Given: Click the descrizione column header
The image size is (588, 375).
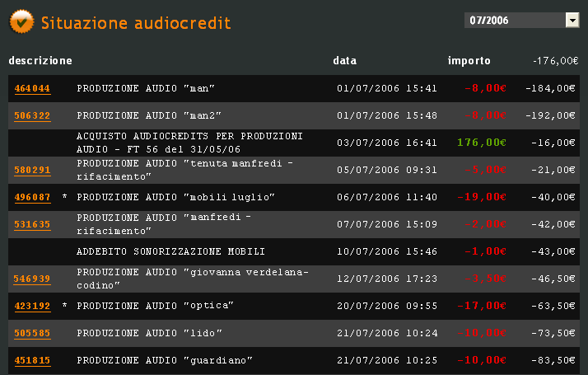Looking at the screenshot, I should tap(40, 60).
